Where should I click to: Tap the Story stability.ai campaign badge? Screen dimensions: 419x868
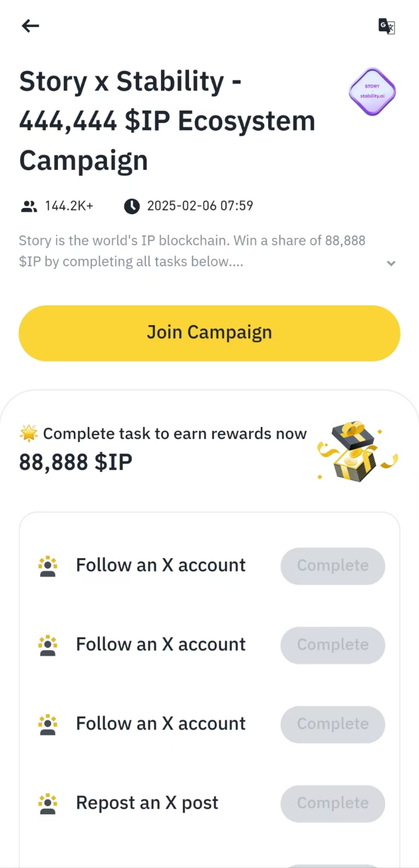tap(372, 92)
